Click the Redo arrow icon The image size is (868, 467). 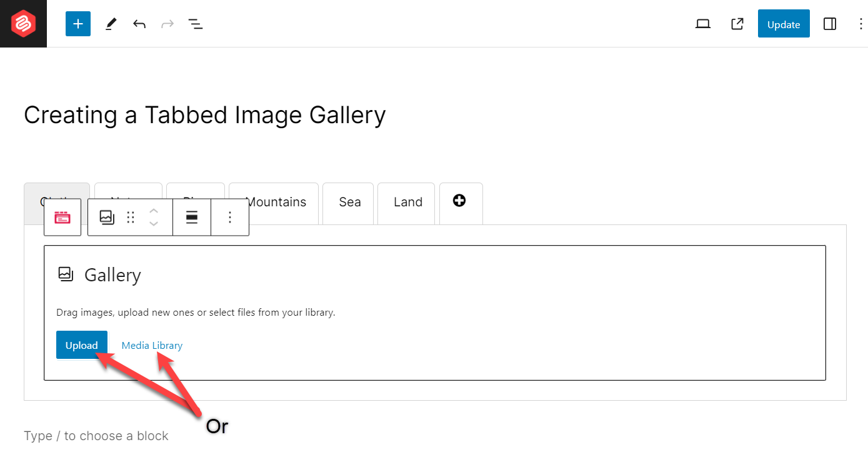pos(167,23)
